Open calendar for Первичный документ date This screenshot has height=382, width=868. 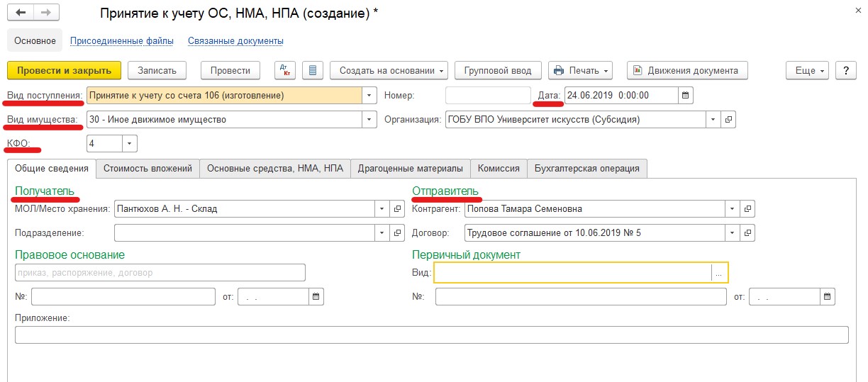[x=828, y=297]
